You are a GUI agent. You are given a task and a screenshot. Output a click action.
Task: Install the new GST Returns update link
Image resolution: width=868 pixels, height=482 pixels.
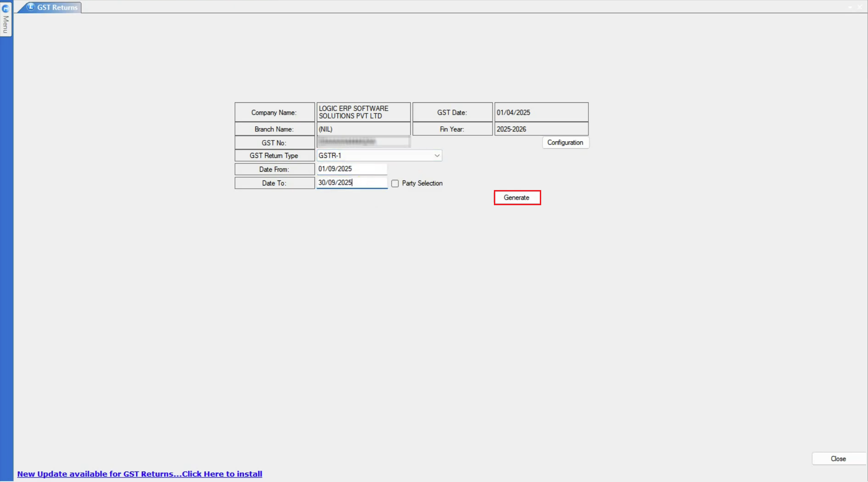click(140, 474)
